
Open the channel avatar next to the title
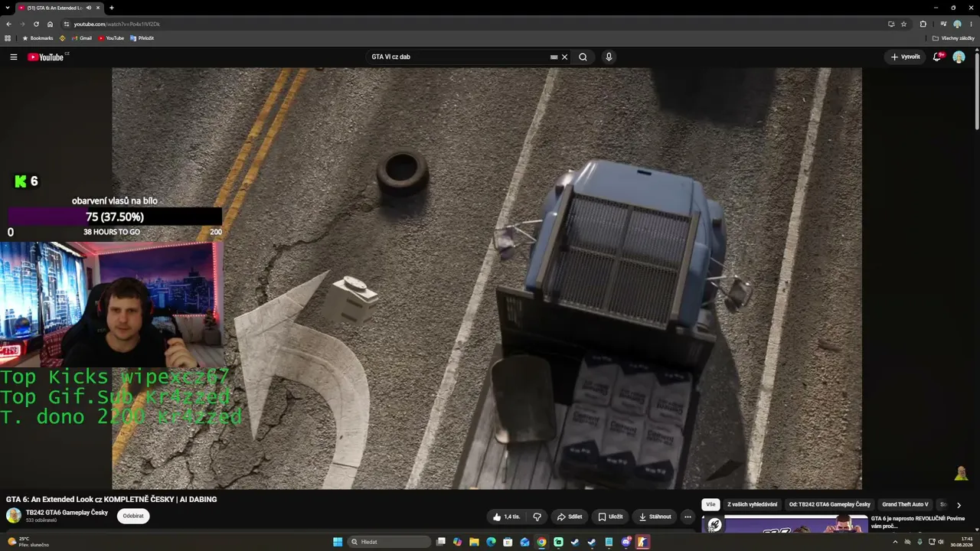[14, 516]
